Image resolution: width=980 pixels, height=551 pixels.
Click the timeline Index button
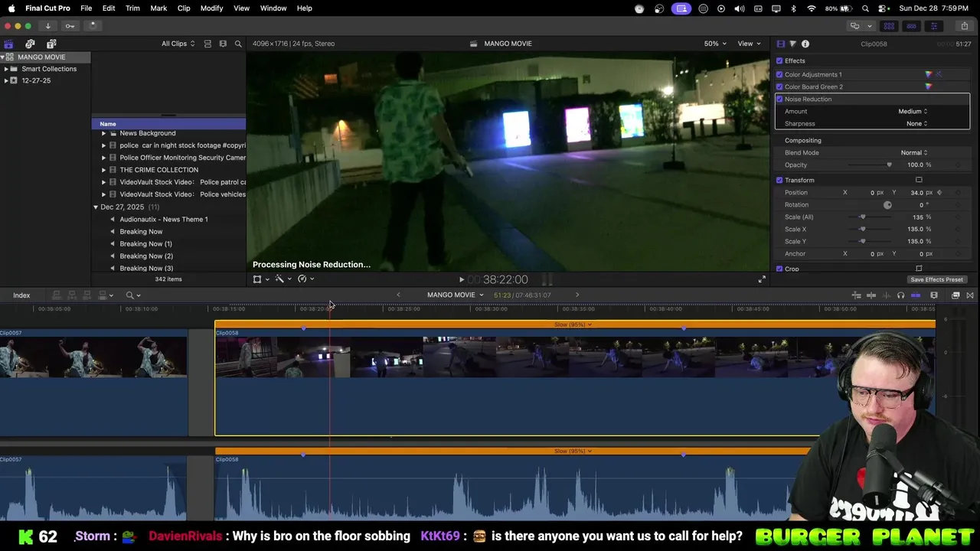(x=21, y=295)
